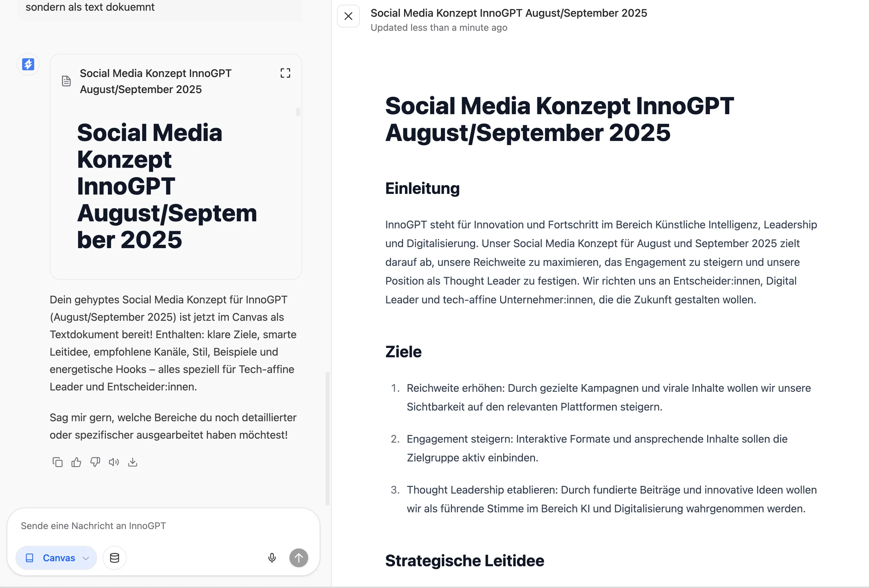869x588 pixels.
Task: Click the user message 'sondern als text dokuemnt'
Action: pos(90,7)
